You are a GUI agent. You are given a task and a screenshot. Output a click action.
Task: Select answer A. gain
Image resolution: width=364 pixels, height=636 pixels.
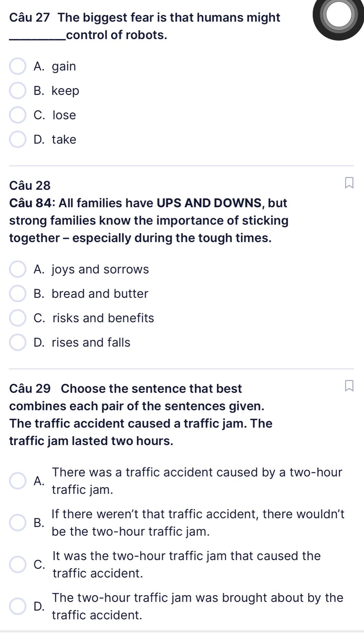pyautogui.click(x=17, y=66)
